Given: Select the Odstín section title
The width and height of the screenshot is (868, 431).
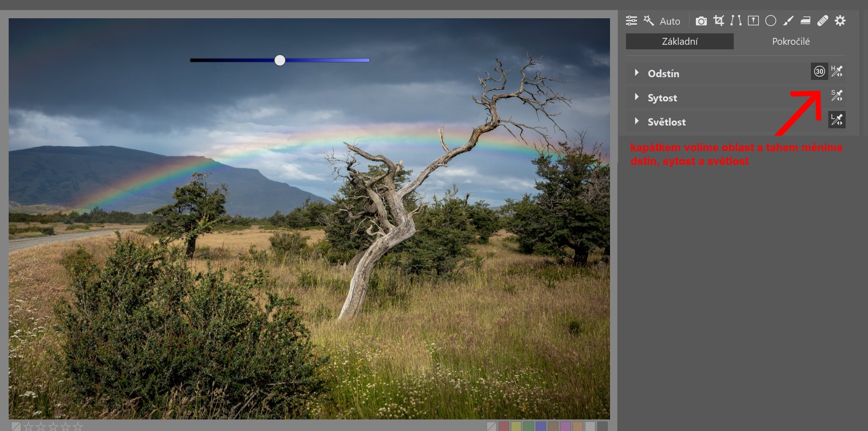Looking at the screenshot, I should (663, 74).
